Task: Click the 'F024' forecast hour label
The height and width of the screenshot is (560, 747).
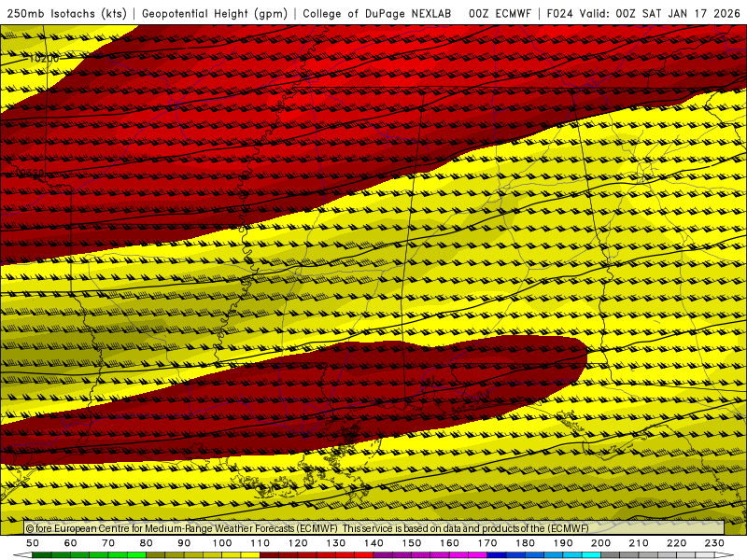Action: tap(559, 14)
